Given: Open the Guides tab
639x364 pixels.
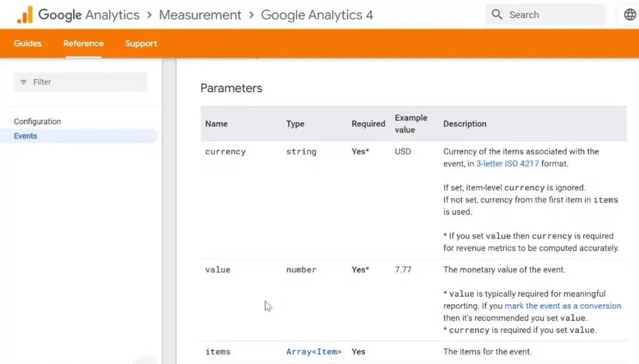Looking at the screenshot, I should [27, 44].
